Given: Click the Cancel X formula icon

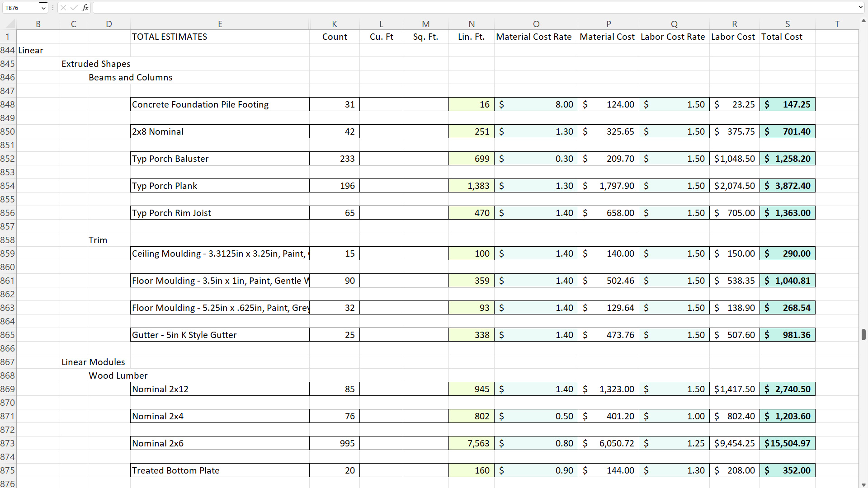Looking at the screenshot, I should [x=63, y=8].
